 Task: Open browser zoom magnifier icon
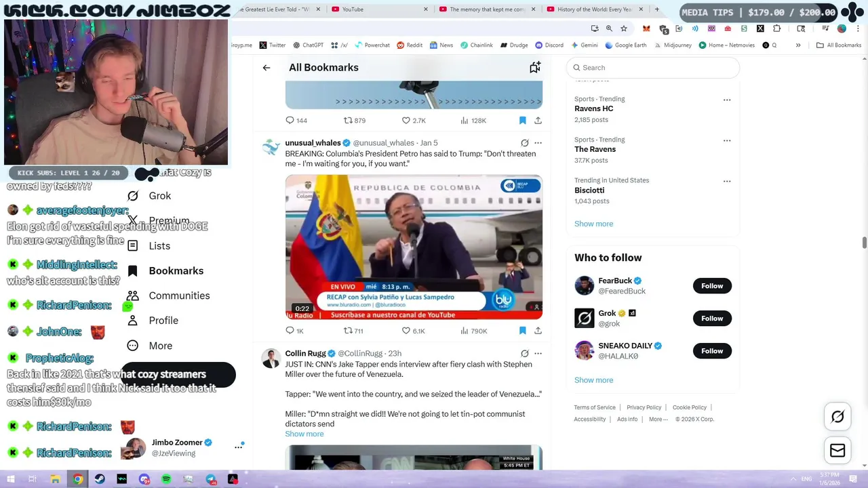(x=609, y=28)
